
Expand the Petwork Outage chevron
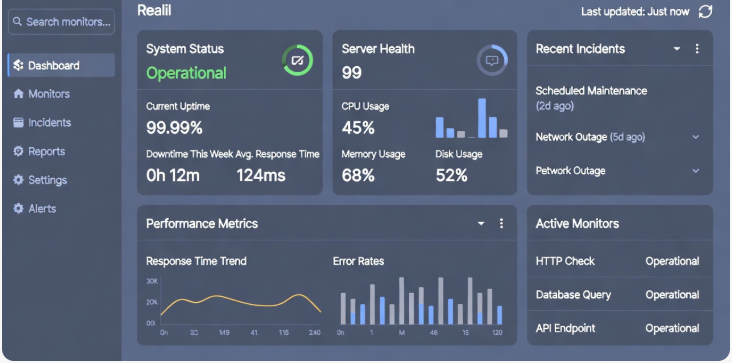tap(696, 171)
